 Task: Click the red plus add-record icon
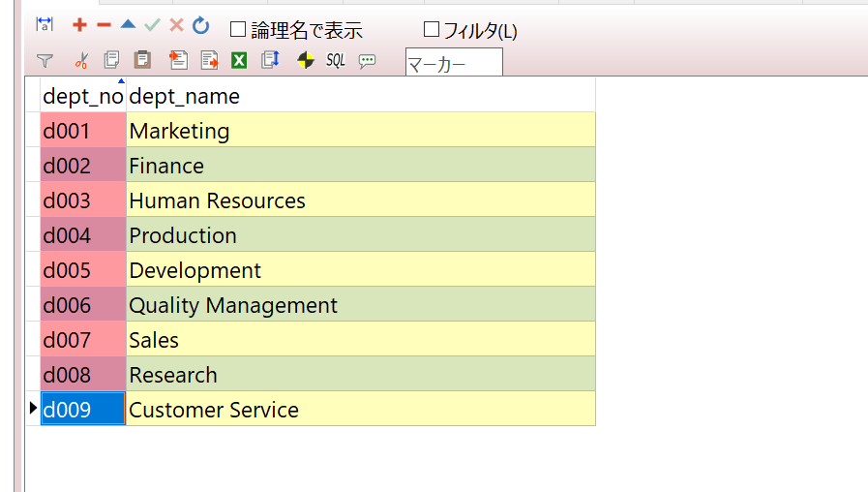79,25
